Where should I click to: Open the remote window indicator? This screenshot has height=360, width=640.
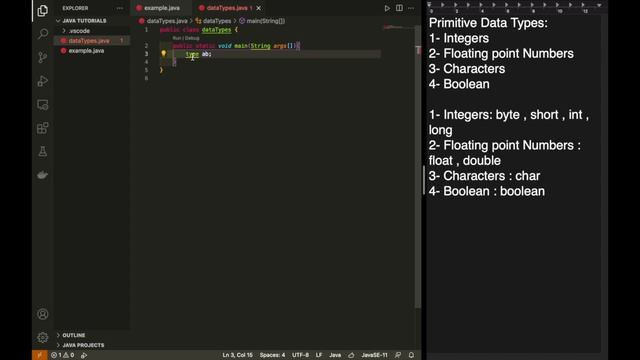(x=40, y=355)
